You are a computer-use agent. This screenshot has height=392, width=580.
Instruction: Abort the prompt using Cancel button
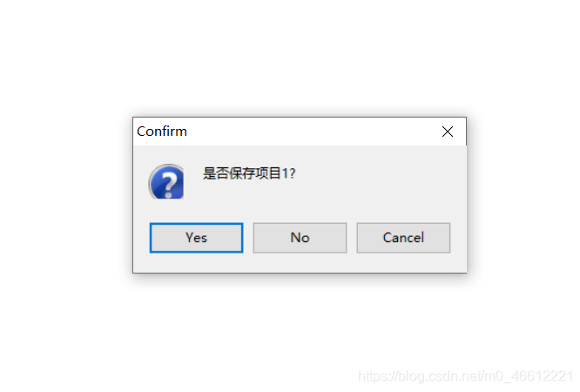[x=403, y=238]
